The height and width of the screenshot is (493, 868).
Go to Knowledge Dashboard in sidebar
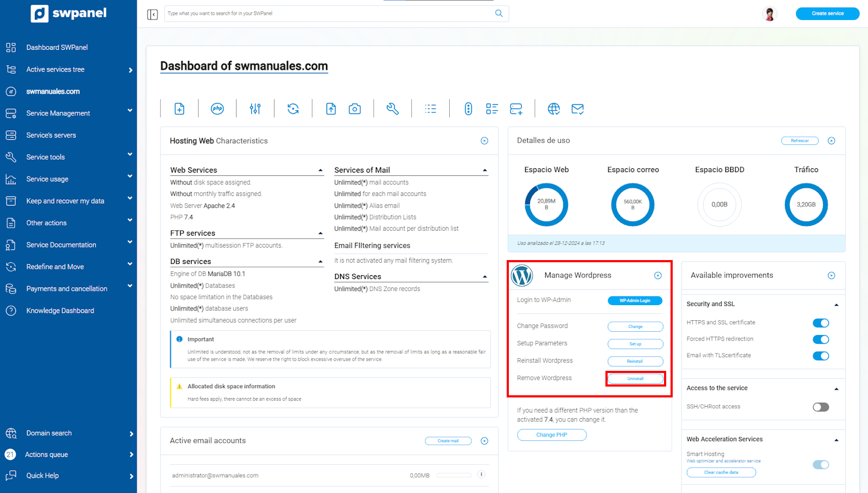(x=60, y=311)
